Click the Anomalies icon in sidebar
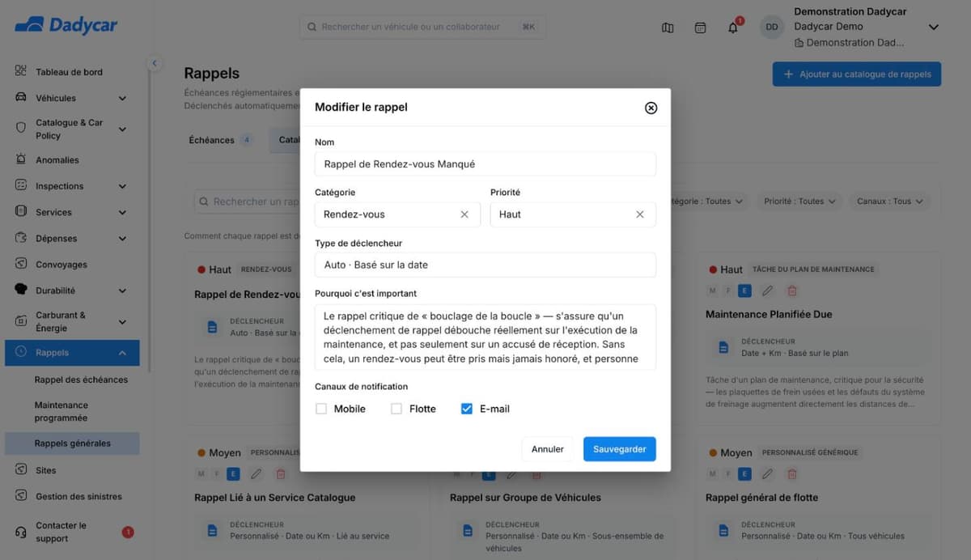 coord(21,159)
